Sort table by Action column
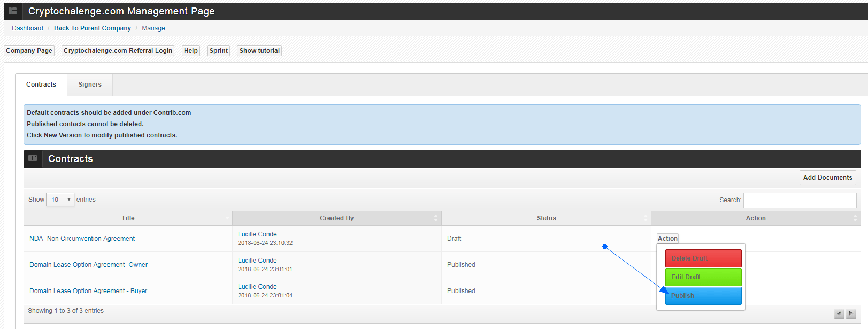Viewport: 868px width, 329px height. [756, 218]
